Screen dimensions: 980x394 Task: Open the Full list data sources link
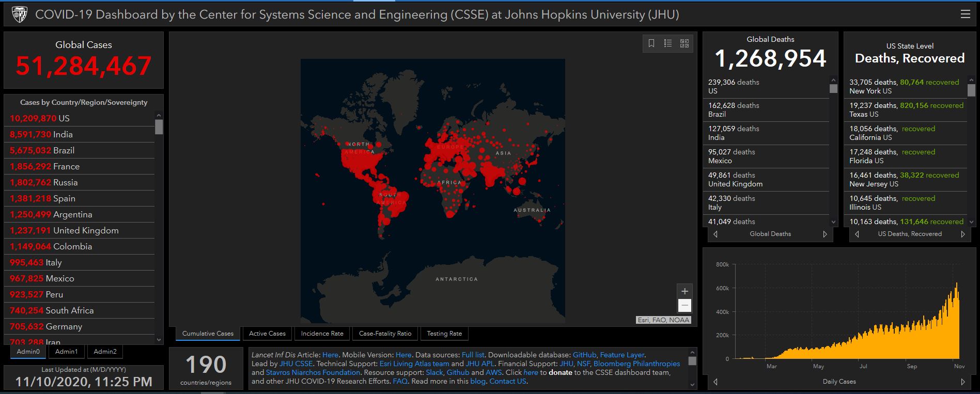(x=473, y=355)
